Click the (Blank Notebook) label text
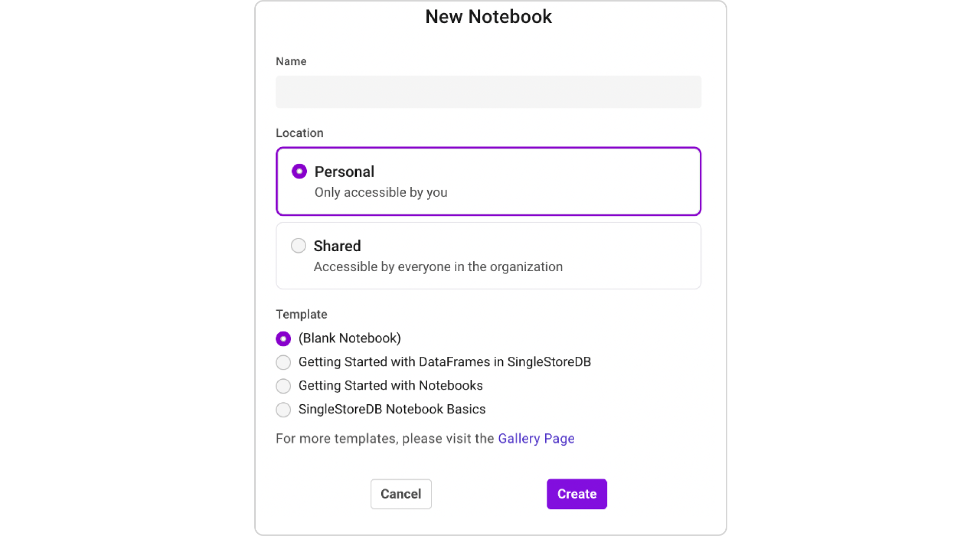 pos(350,338)
